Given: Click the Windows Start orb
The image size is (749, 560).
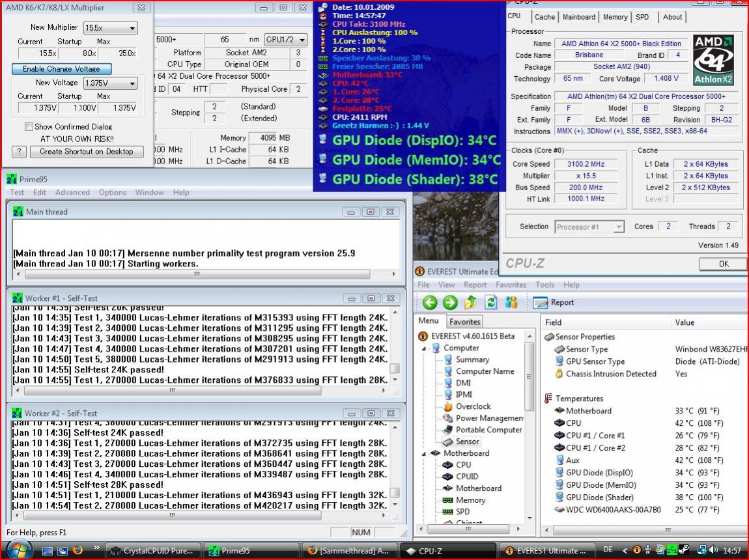Looking at the screenshot, I should click(x=18, y=549).
